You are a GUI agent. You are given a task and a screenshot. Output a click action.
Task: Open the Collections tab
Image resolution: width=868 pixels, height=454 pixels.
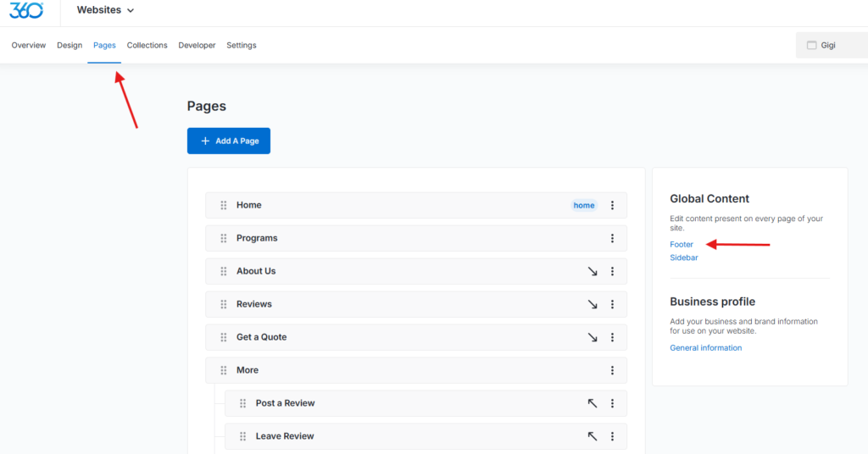pos(147,45)
